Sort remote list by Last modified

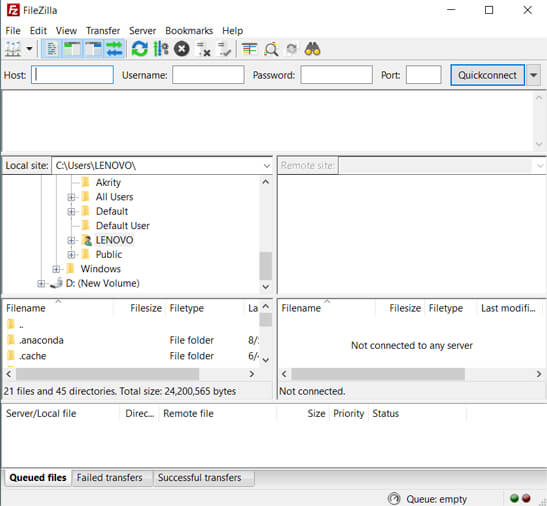(x=508, y=308)
